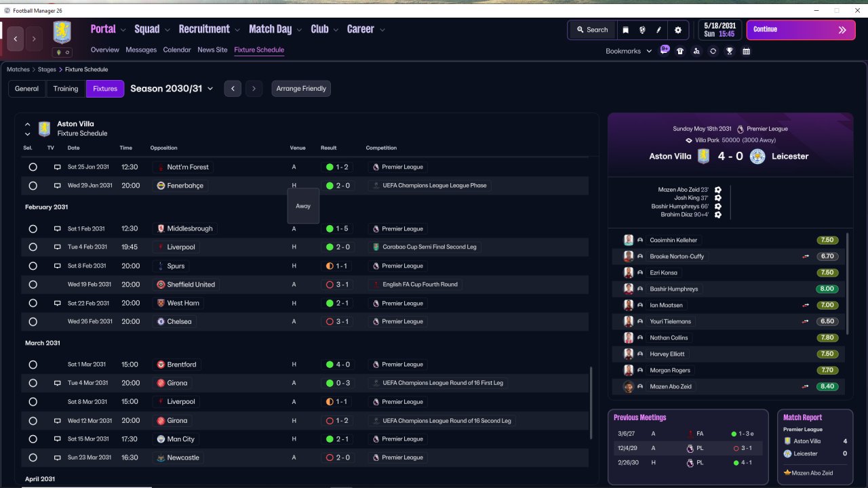Expand the Portal menu chevron
Viewport: 868px width, 488px height.
(123, 30)
